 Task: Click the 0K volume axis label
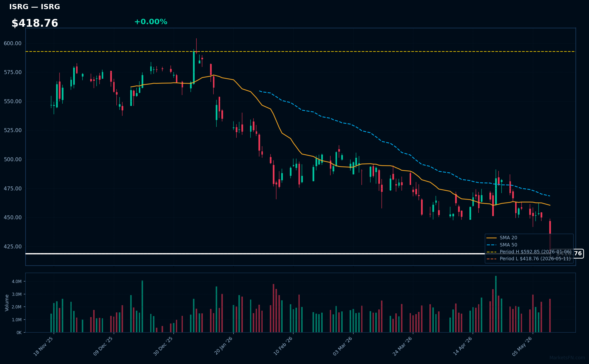[x=19, y=333]
